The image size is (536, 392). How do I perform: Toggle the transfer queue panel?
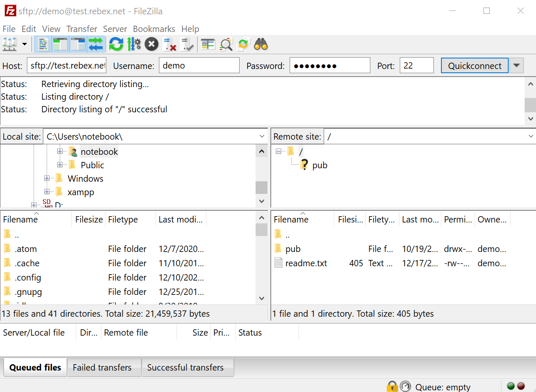tap(95, 44)
